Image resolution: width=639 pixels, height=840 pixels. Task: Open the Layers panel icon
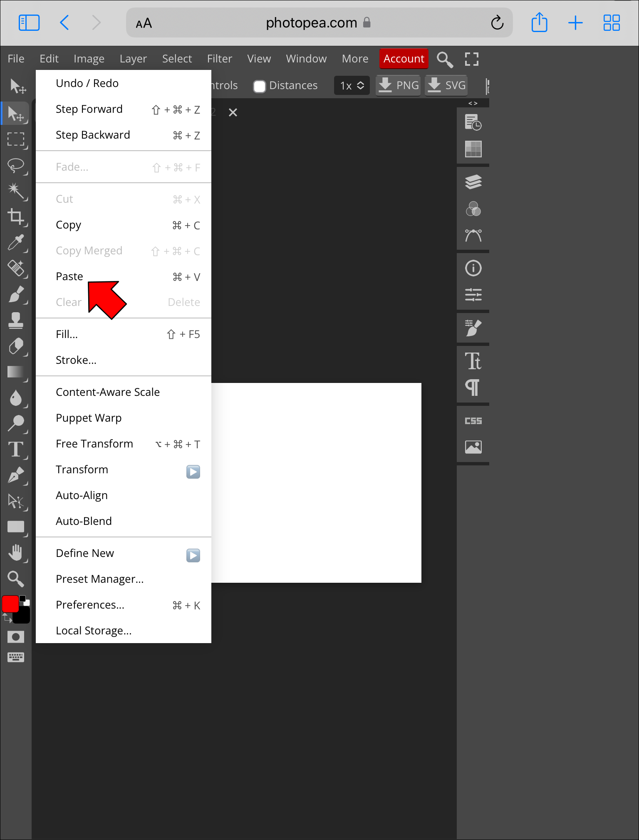pyautogui.click(x=473, y=182)
